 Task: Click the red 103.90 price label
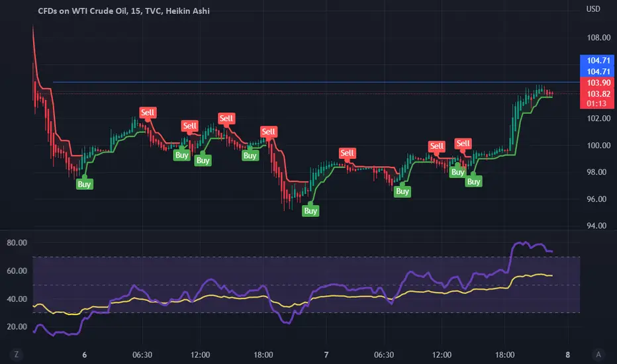(597, 83)
